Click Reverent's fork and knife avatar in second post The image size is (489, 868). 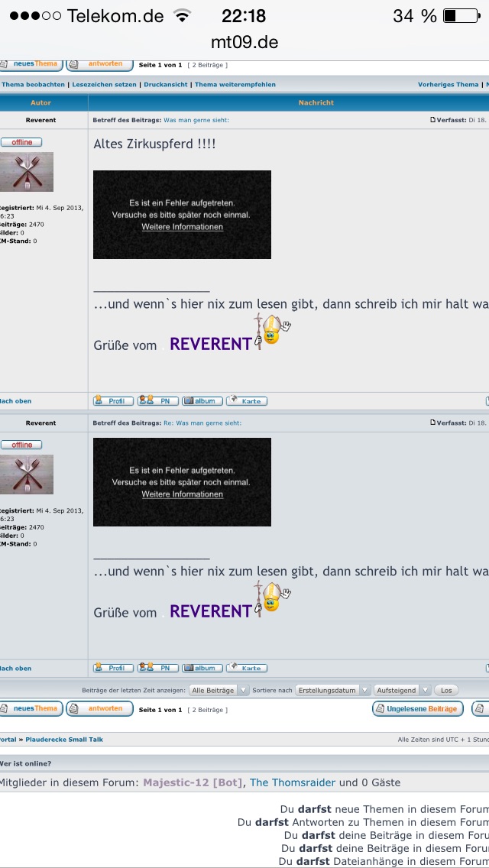[27, 474]
